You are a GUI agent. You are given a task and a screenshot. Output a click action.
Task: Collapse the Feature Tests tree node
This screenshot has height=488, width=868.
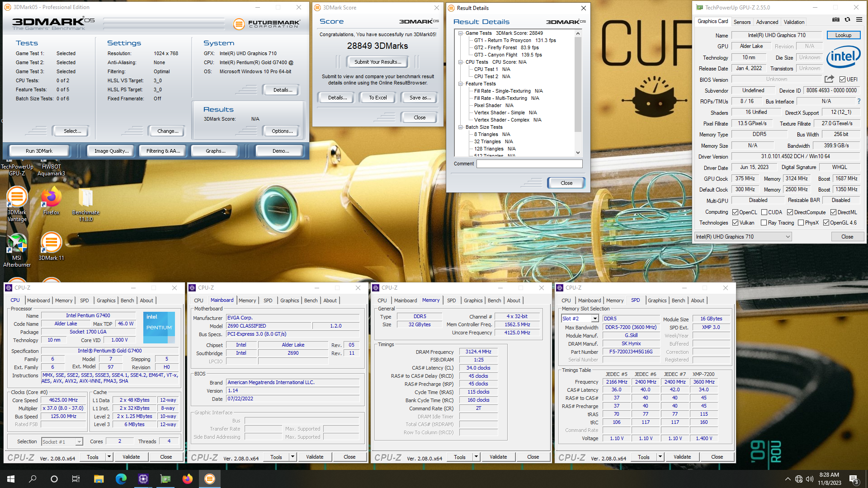tap(460, 84)
